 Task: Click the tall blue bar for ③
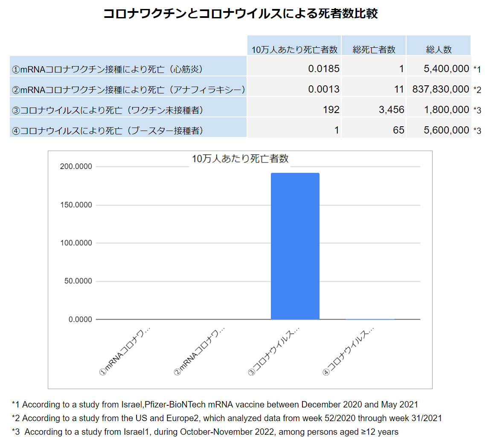[295, 246]
